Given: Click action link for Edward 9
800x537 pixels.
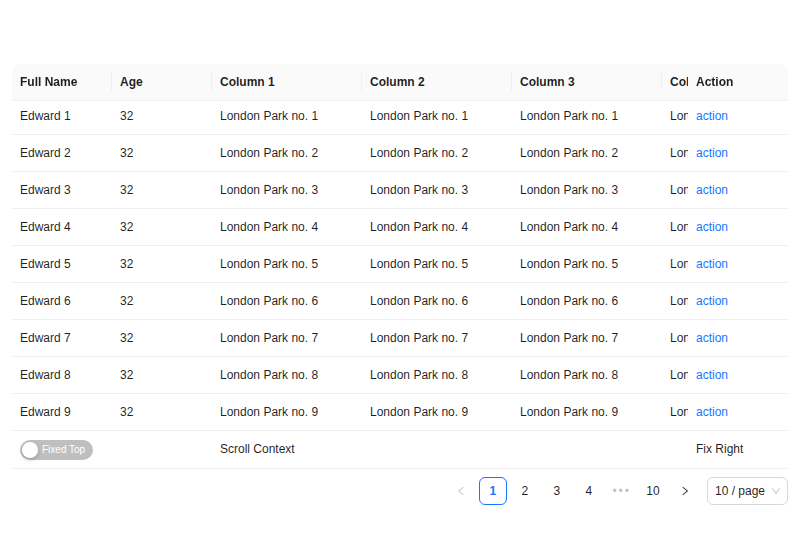Looking at the screenshot, I should point(712,412).
